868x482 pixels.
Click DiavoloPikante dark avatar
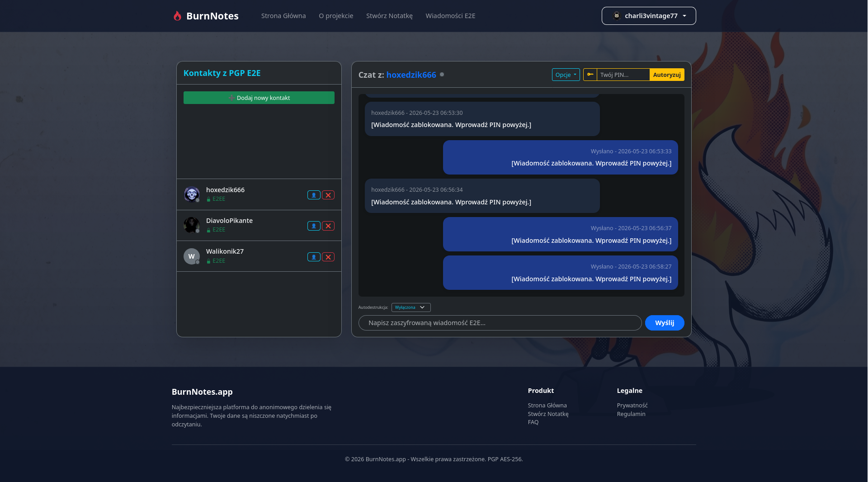[x=192, y=225]
